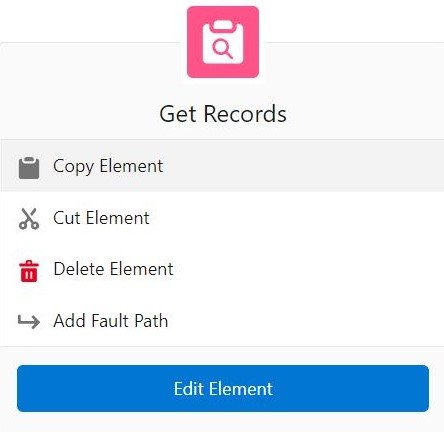Viewport: 444px width, 432px height.
Task: Click the 'Cut Element' text label
Action: click(101, 218)
